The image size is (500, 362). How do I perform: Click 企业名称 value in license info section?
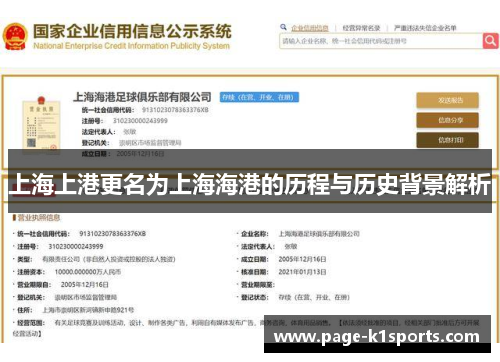[319, 234]
